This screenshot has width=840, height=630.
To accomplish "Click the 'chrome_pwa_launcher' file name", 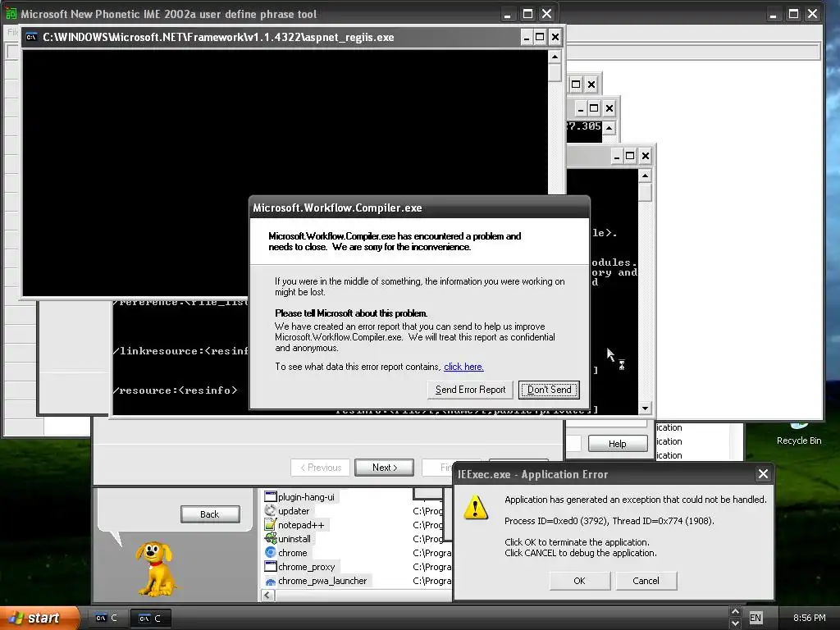I will click(322, 581).
